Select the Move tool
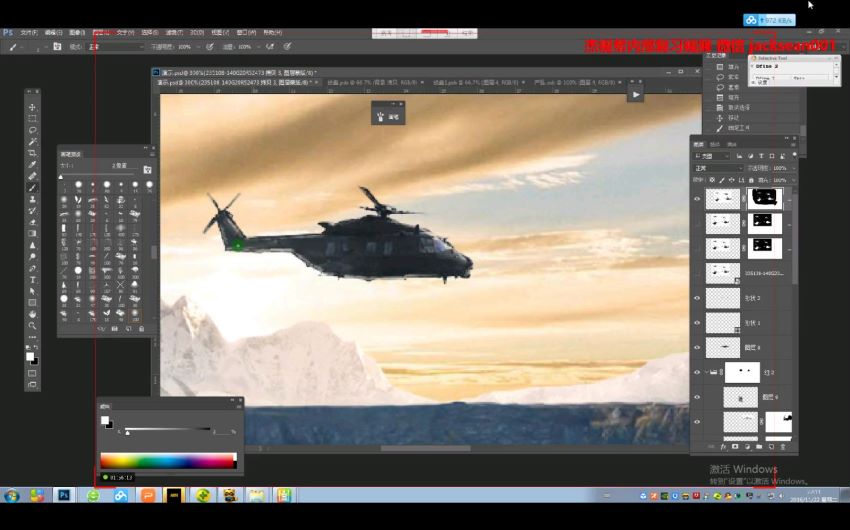The image size is (850, 530). (x=33, y=107)
